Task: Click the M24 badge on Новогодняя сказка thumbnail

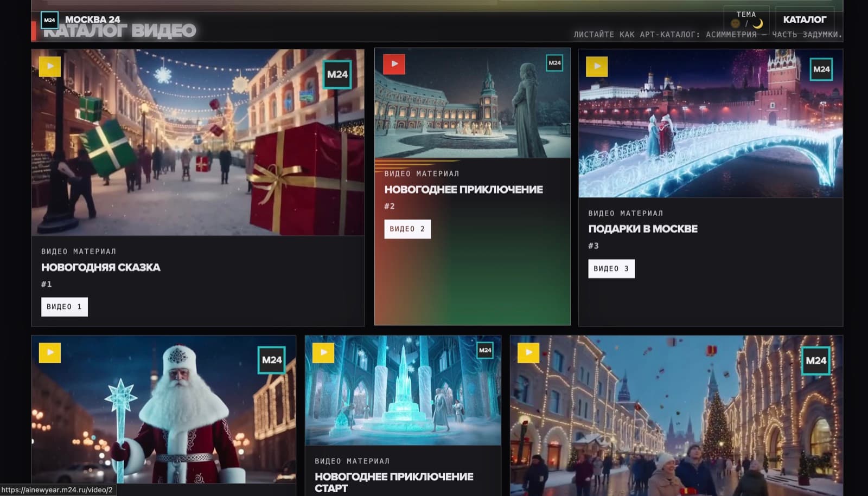Action: tap(337, 74)
